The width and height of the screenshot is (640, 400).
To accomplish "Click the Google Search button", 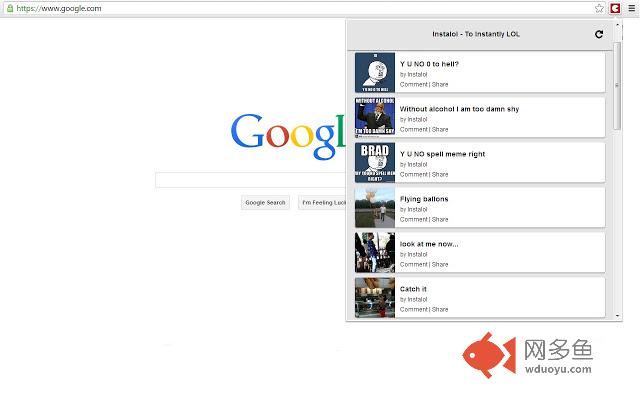I will point(265,202).
